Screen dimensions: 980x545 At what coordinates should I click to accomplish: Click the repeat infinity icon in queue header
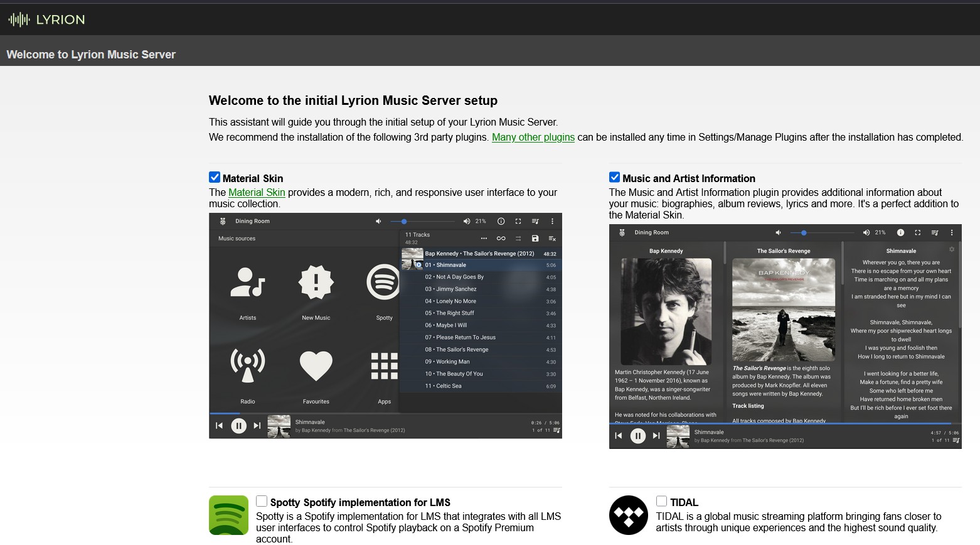[x=501, y=239]
